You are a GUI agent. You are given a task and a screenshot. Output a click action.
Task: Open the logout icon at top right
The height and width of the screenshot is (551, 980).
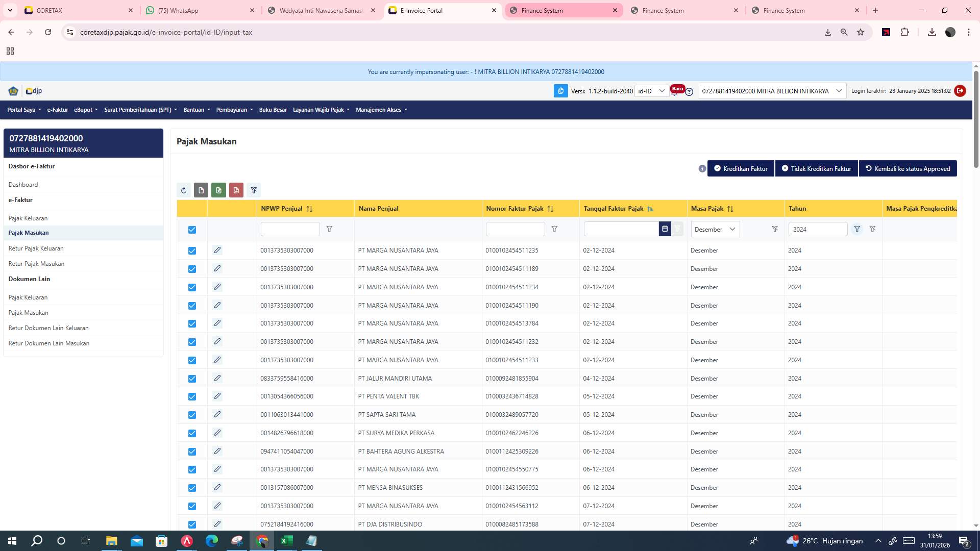coord(960,91)
